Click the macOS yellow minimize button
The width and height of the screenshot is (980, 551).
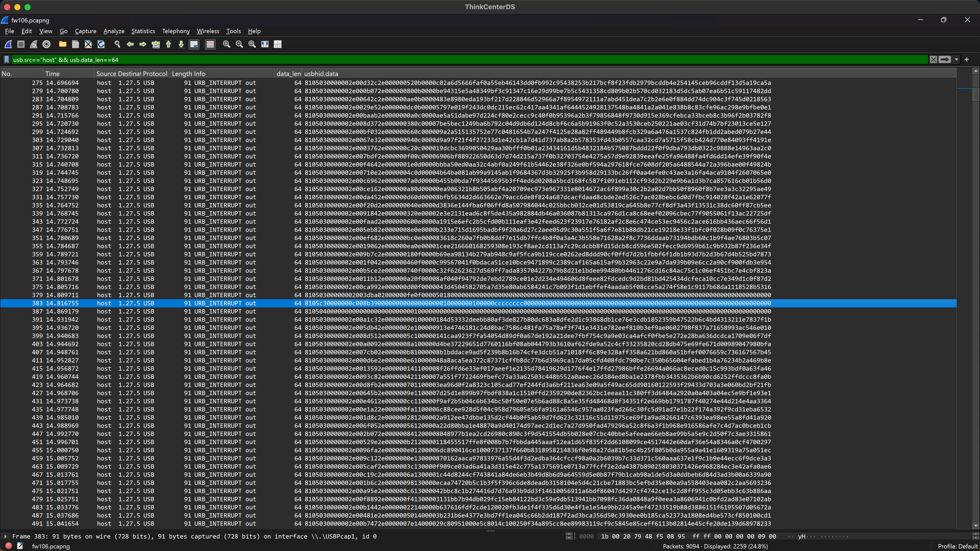pos(17,7)
